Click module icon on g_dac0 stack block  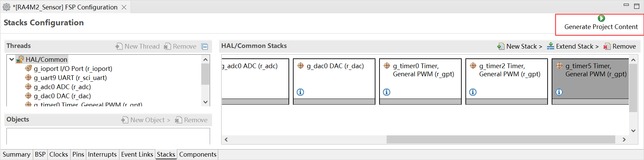pos(300,65)
